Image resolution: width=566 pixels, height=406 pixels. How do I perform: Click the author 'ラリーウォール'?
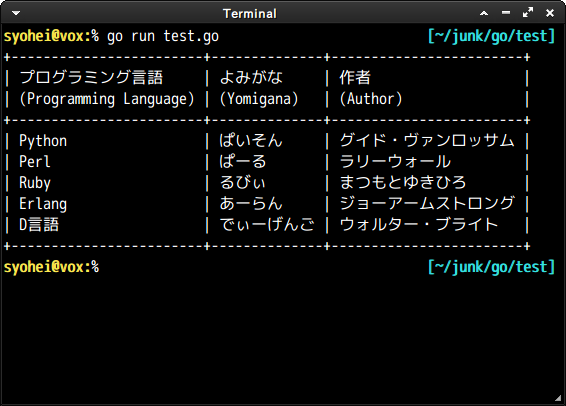395,161
